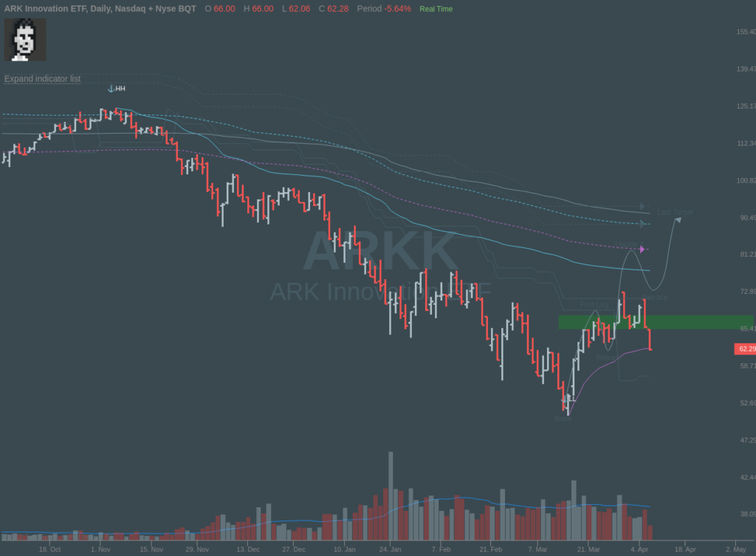Click the tallest volume bar near 24. Jan
This screenshot has width=756, height=556.
pos(391,495)
